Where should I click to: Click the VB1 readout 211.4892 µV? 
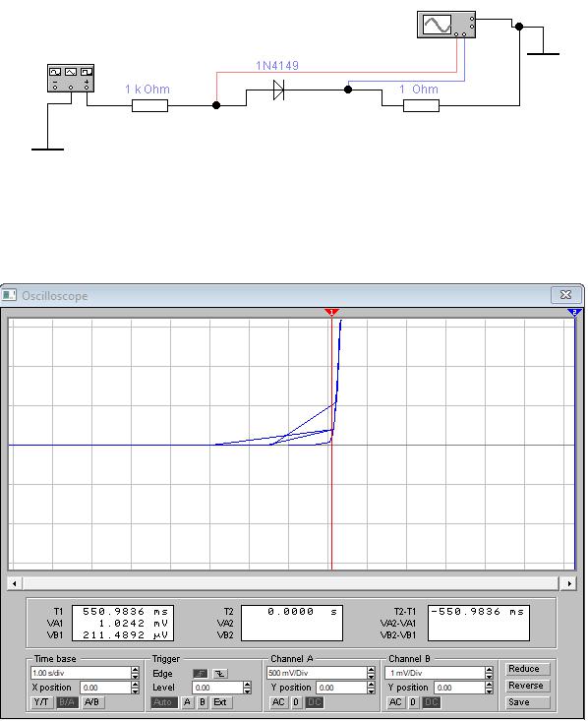[x=126, y=635]
